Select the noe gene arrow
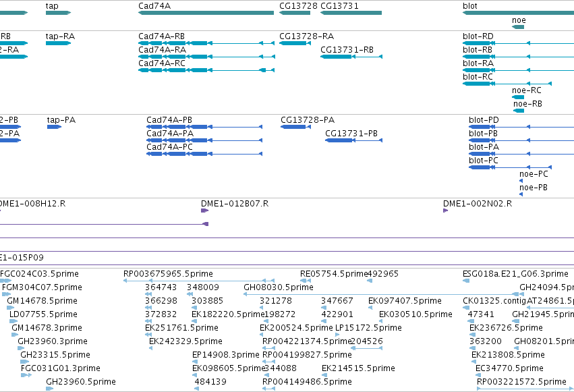574x392 pixels. 518,27
